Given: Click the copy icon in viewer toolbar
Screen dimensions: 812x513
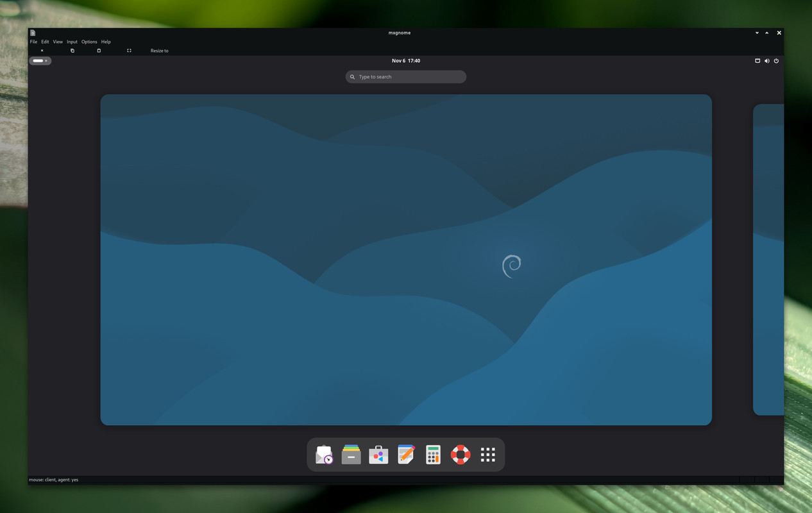Looking at the screenshot, I should [72, 51].
